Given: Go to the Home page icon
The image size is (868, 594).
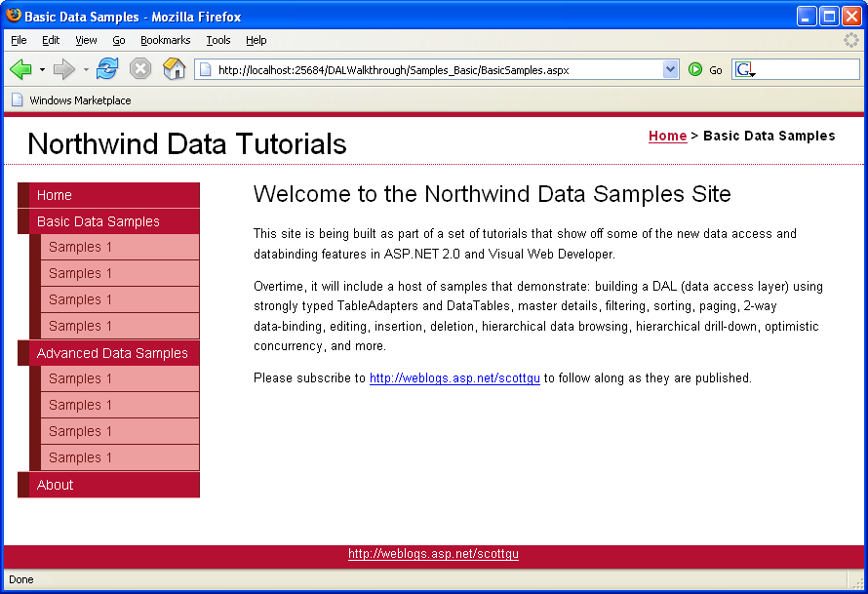Looking at the screenshot, I should [x=174, y=68].
